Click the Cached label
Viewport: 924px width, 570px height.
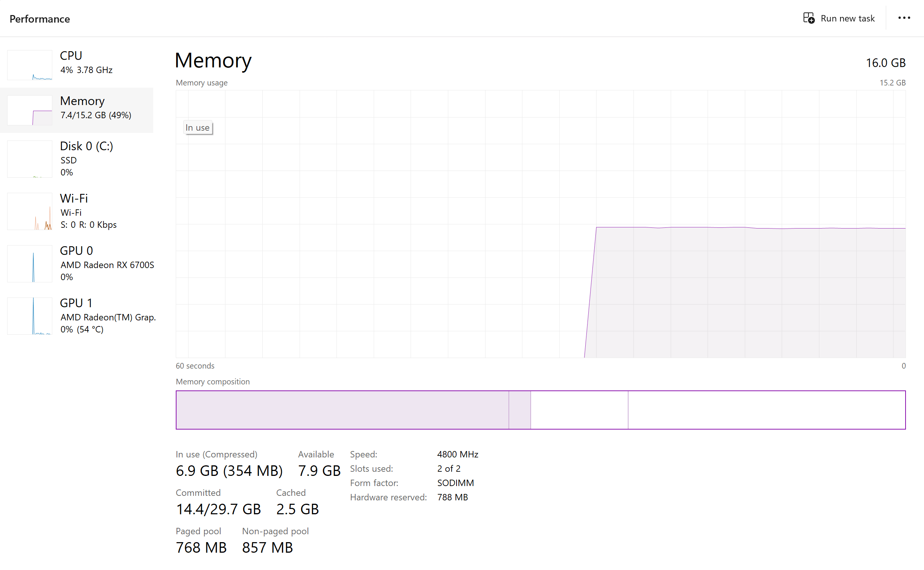[x=291, y=493]
